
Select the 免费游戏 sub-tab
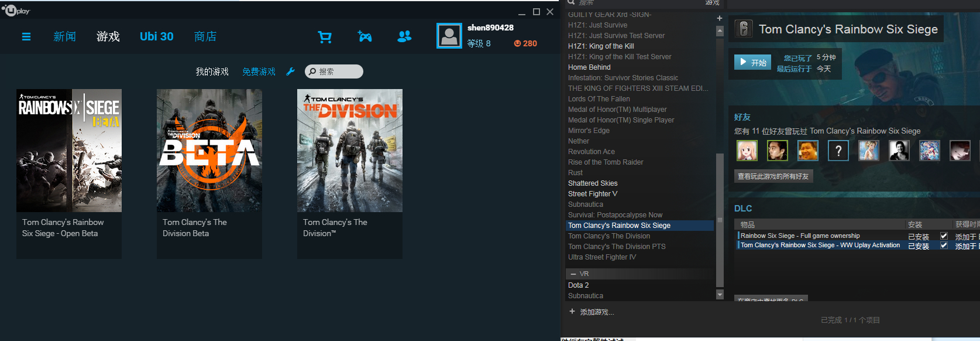point(259,71)
